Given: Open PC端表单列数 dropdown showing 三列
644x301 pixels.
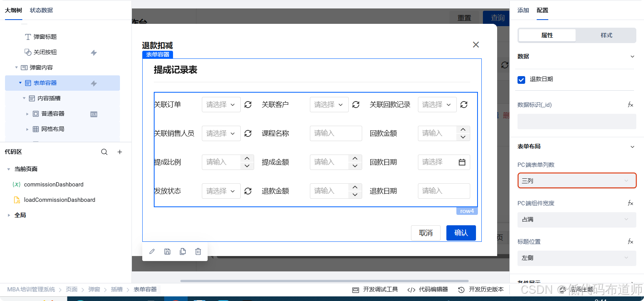Looking at the screenshot, I should (x=577, y=181).
